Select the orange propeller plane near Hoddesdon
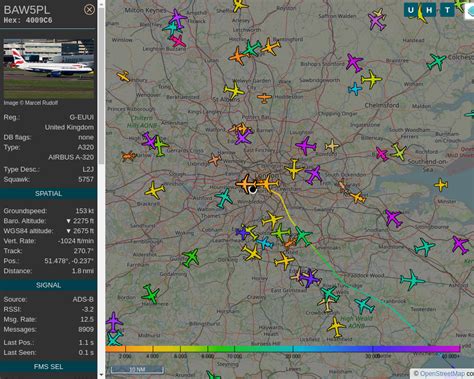474x379 pixels. tap(264, 98)
